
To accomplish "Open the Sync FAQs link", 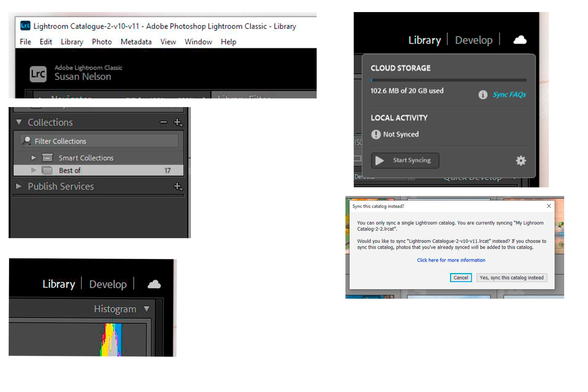I will click(509, 94).
